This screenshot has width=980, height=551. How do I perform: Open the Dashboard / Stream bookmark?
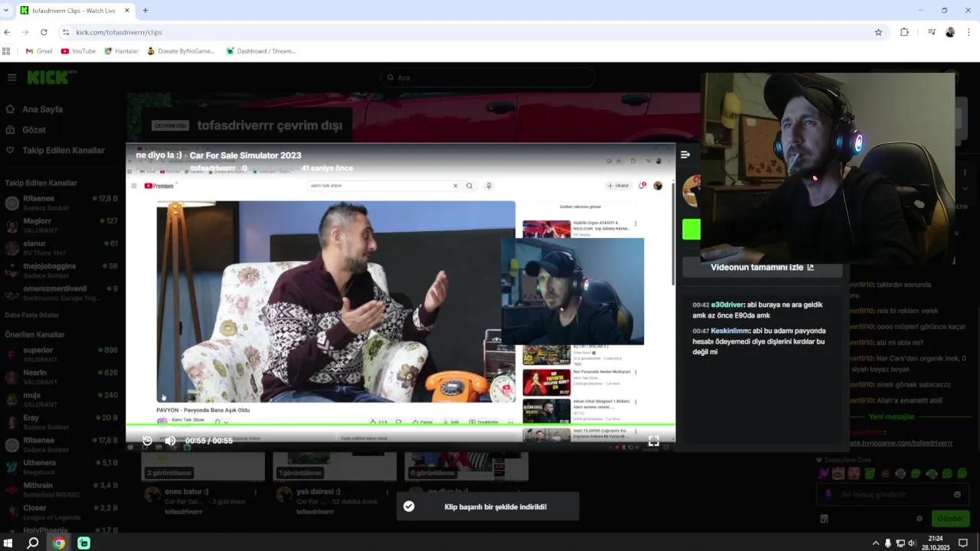(x=261, y=51)
